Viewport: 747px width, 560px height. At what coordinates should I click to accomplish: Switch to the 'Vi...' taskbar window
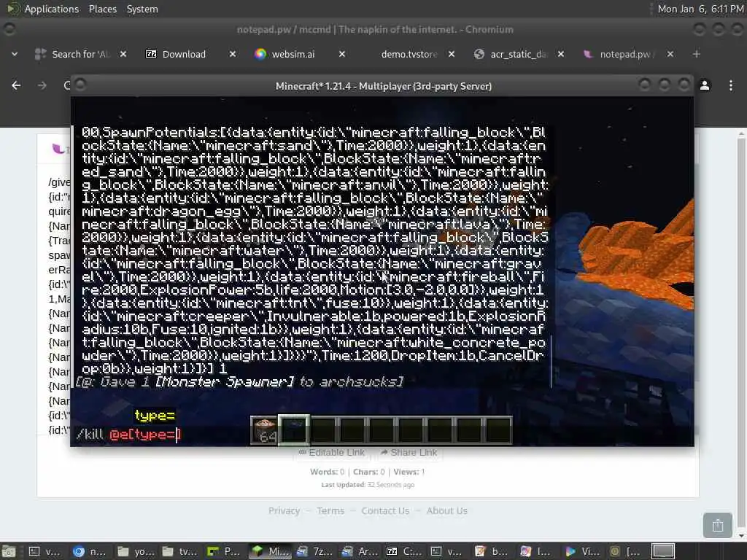(581, 551)
